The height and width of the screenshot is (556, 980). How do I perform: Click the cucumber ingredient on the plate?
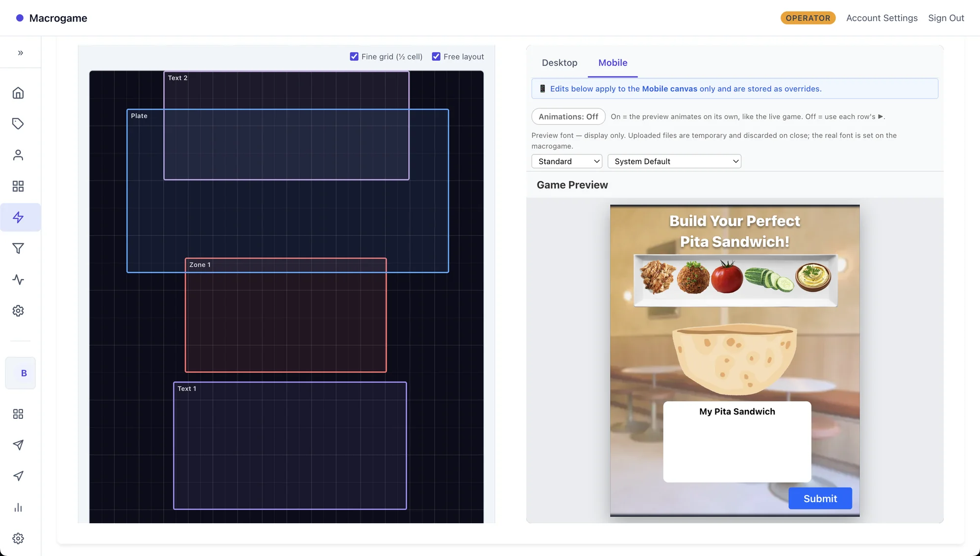click(769, 279)
